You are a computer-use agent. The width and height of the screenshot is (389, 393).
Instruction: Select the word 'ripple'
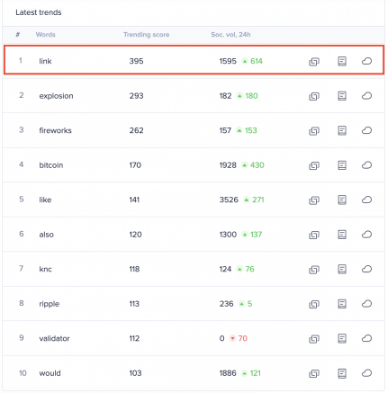(49, 304)
